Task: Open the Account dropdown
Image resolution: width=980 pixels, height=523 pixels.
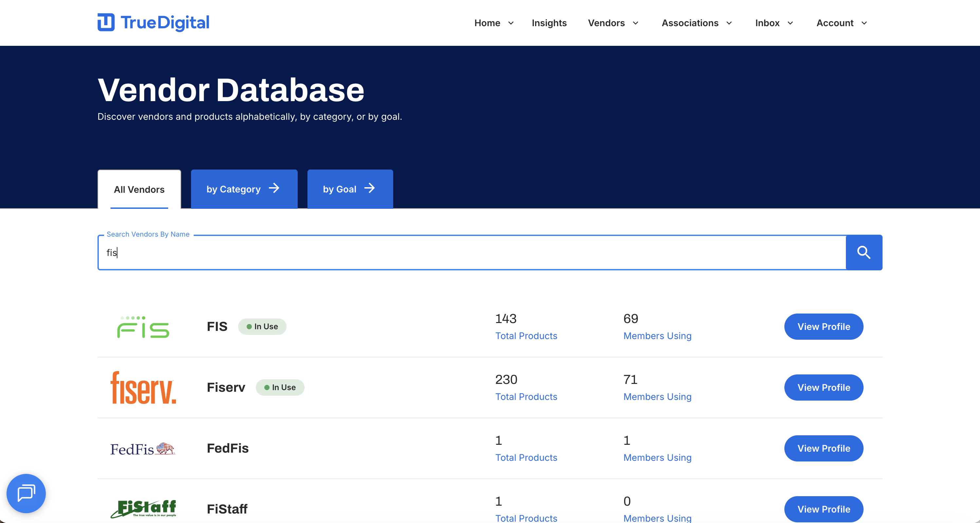Action: (x=841, y=23)
